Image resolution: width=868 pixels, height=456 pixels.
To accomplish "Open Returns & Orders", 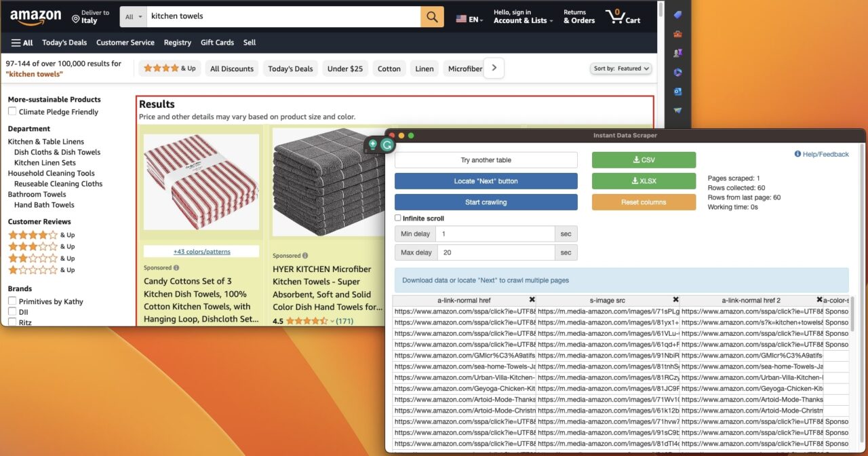I will (x=579, y=17).
